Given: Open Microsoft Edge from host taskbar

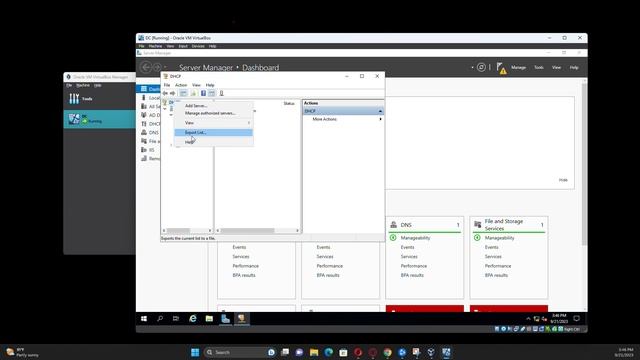Looking at the screenshot, I should tap(329, 352).
